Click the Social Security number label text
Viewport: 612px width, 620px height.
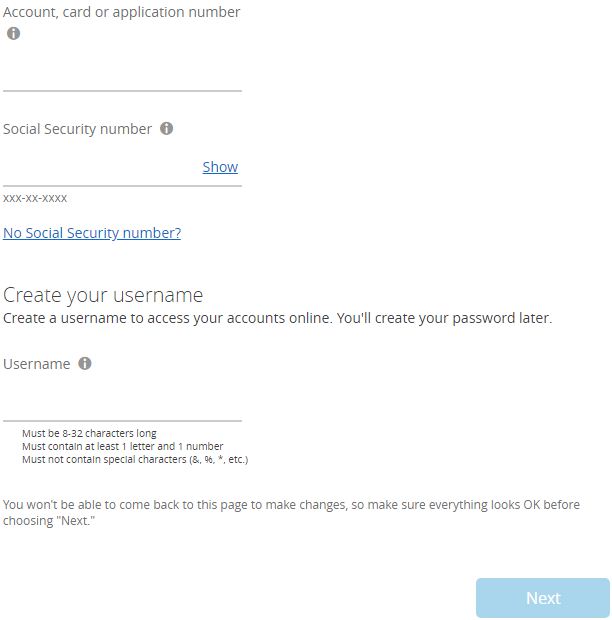pos(77,129)
